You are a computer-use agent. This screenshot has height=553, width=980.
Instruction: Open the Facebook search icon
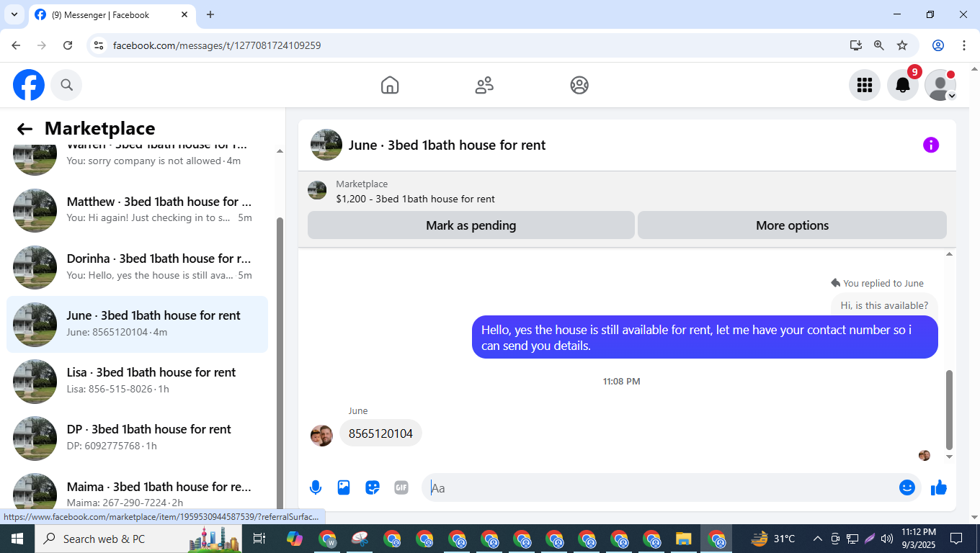pos(66,85)
